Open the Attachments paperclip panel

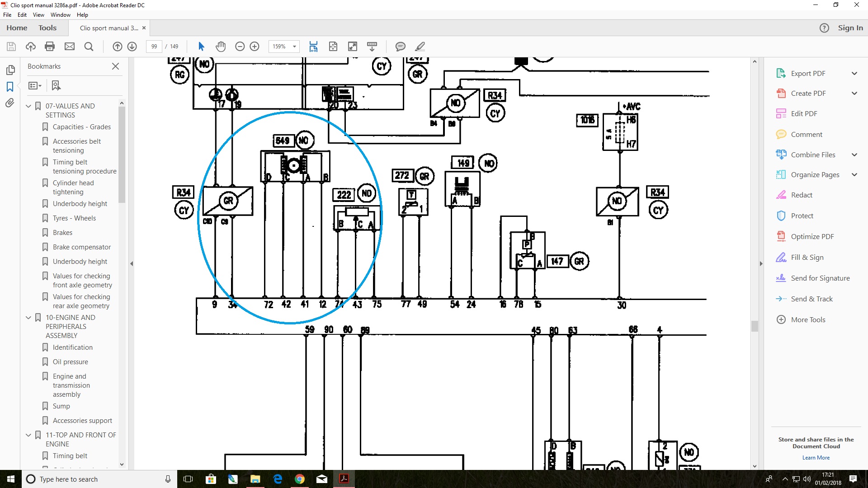10,103
